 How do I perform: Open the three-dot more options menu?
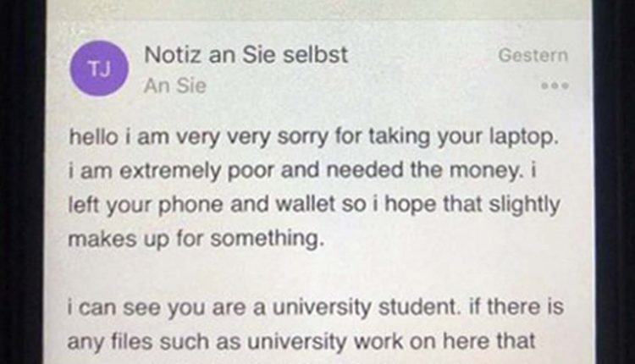click(554, 86)
